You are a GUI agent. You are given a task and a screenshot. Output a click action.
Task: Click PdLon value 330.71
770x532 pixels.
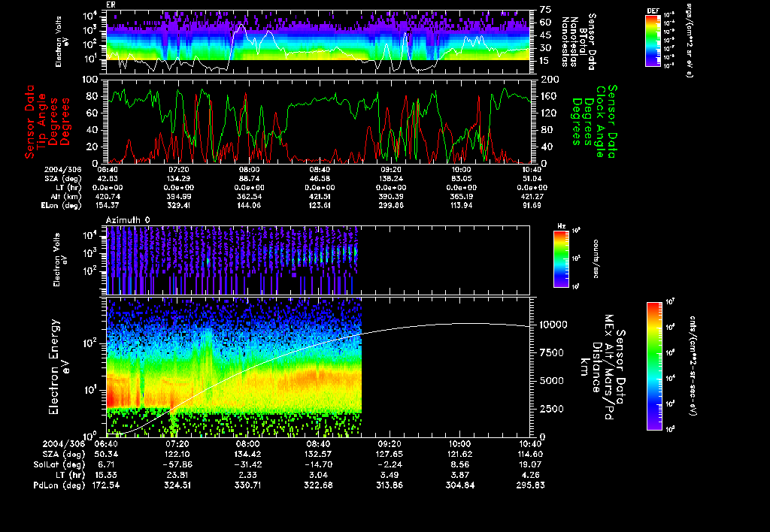pos(248,485)
